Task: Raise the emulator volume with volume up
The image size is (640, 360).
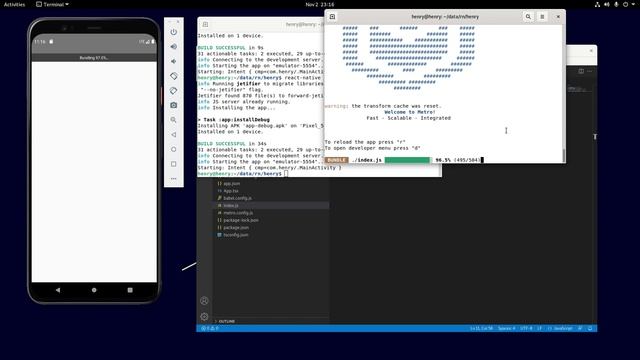Action: click(x=174, y=47)
